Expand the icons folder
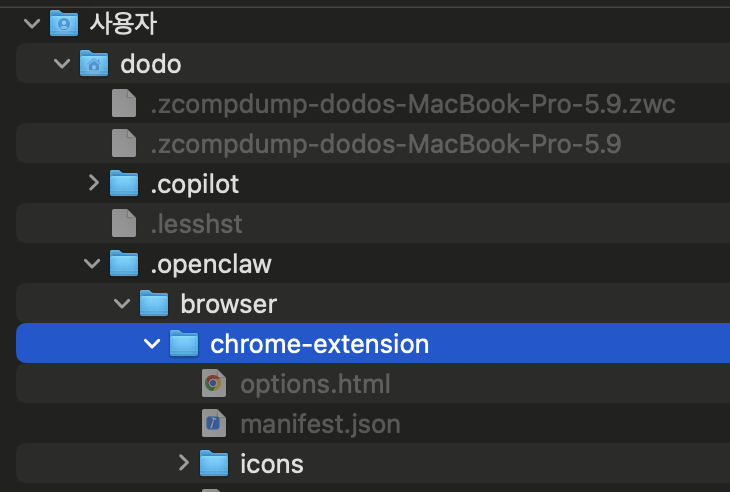 [183, 463]
